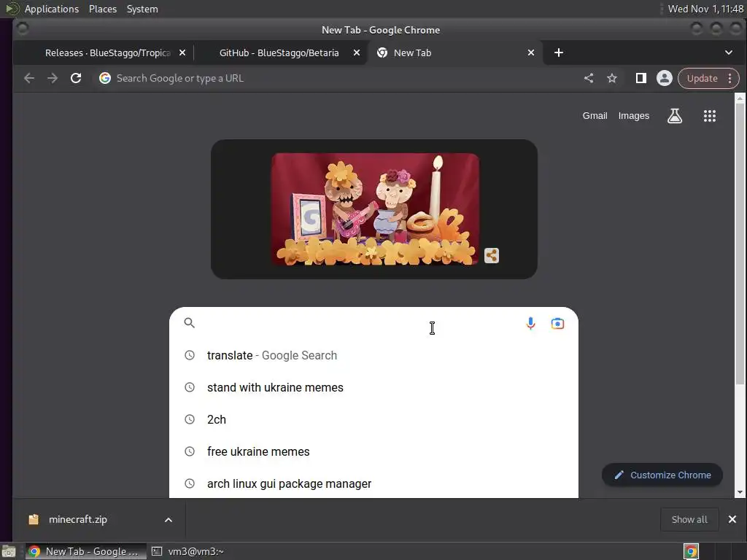Expand the tab search chevron
This screenshot has width=747, height=560.
pos(729,52)
